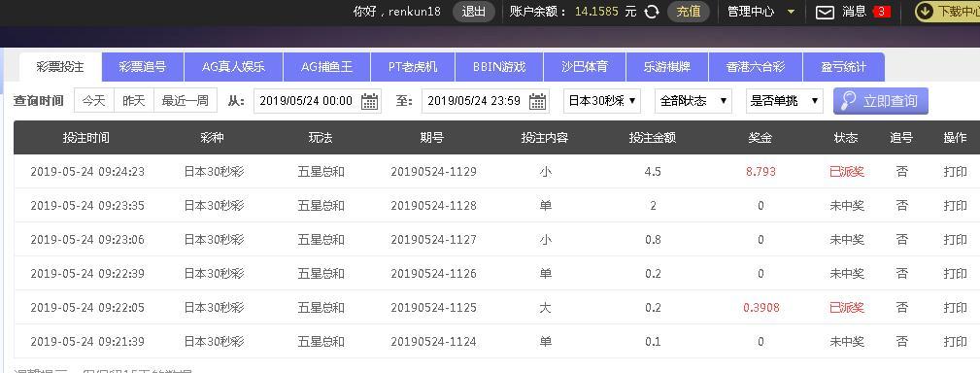Click bet amount 4.5
Screen dimensions: 980x373
tap(653, 171)
